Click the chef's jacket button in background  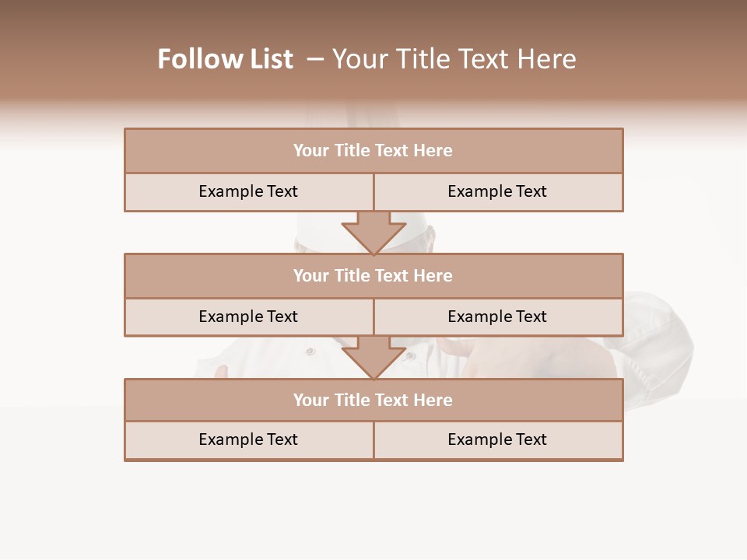click(x=310, y=352)
